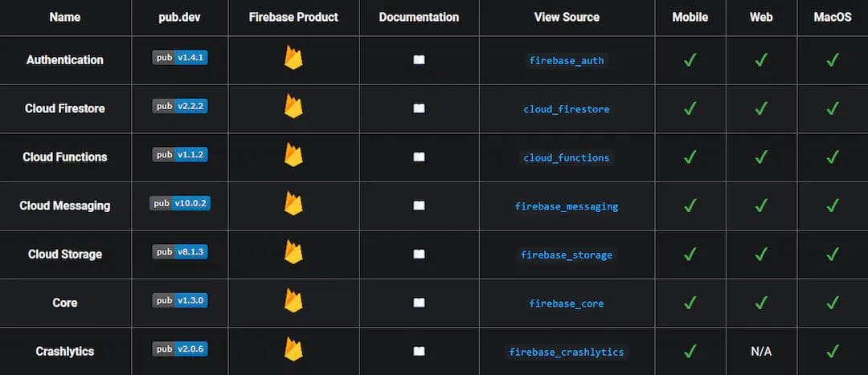
Task: Open the Cloud Functions documentation book icon
Action: [419, 157]
